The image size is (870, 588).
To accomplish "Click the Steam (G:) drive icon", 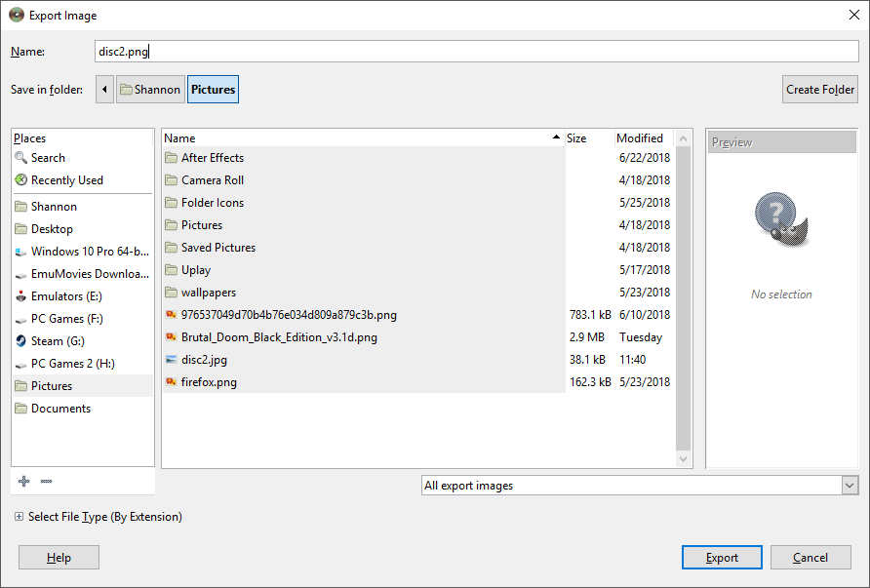I will tap(21, 340).
